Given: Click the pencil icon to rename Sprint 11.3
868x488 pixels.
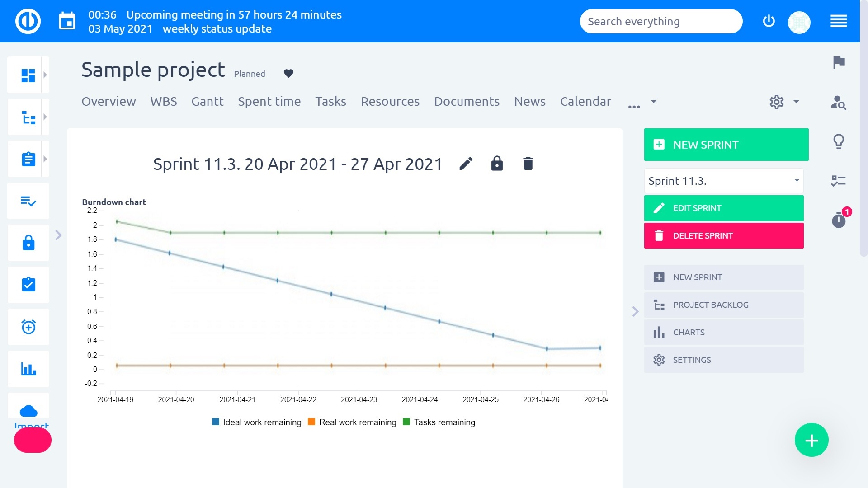Looking at the screenshot, I should (x=466, y=164).
